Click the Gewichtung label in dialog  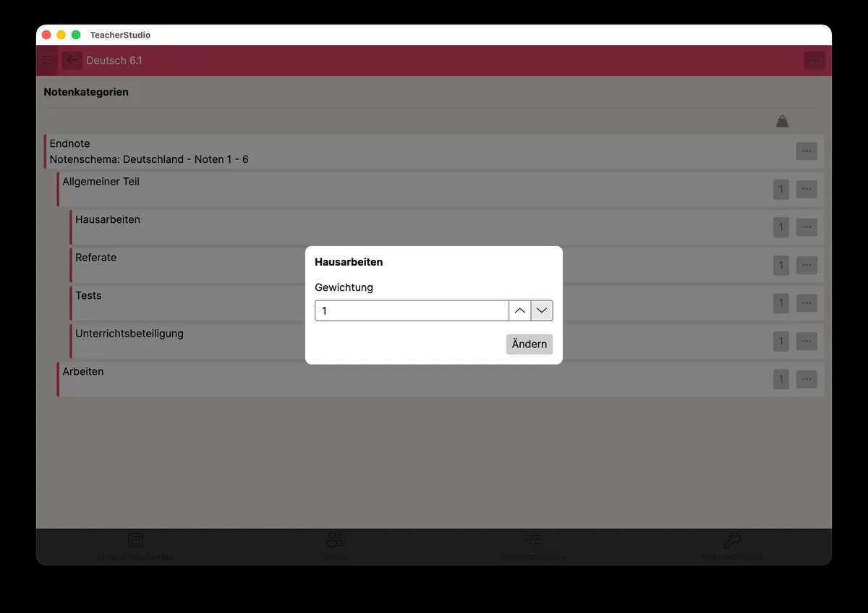(344, 287)
